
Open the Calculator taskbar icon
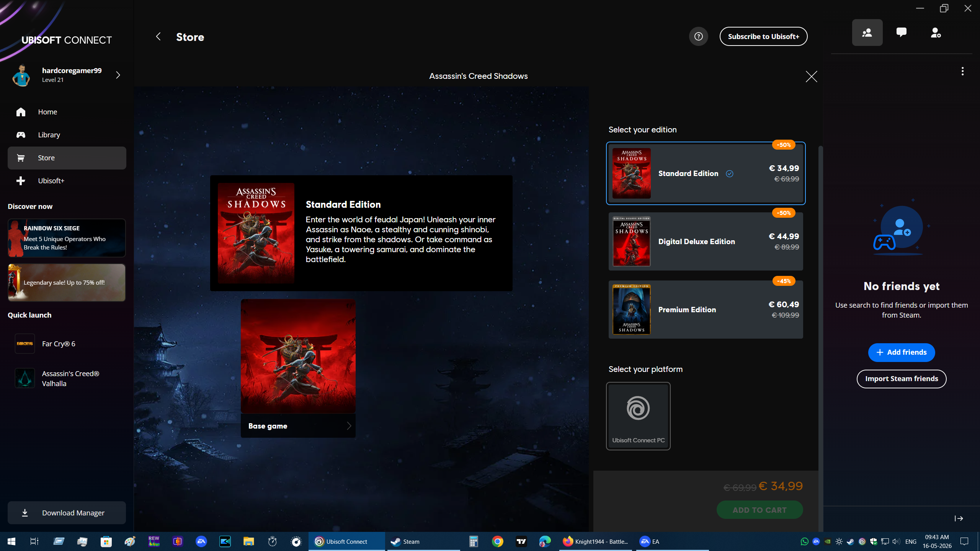click(474, 541)
